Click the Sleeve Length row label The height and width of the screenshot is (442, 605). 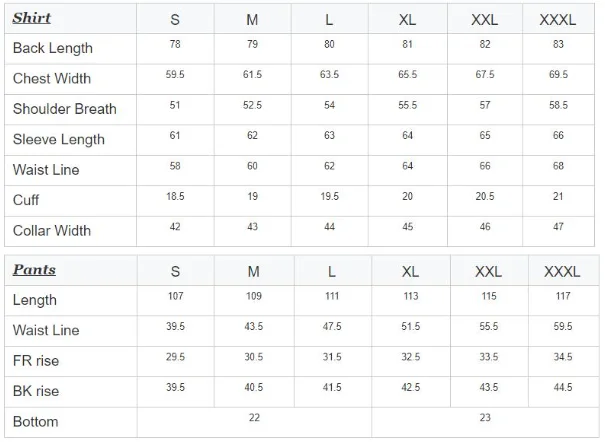coord(59,139)
